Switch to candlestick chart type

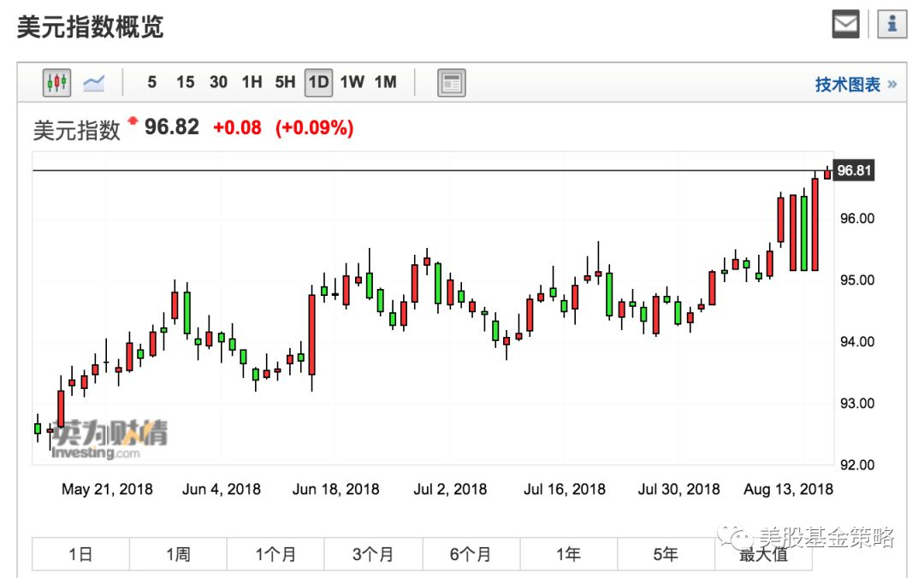coord(56,83)
